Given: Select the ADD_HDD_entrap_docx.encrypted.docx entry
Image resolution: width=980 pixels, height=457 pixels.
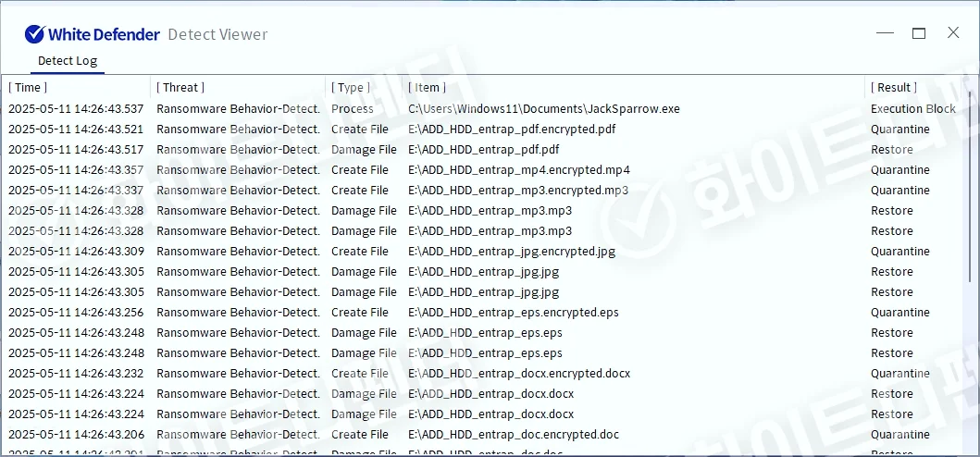Looking at the screenshot, I should (518, 374).
